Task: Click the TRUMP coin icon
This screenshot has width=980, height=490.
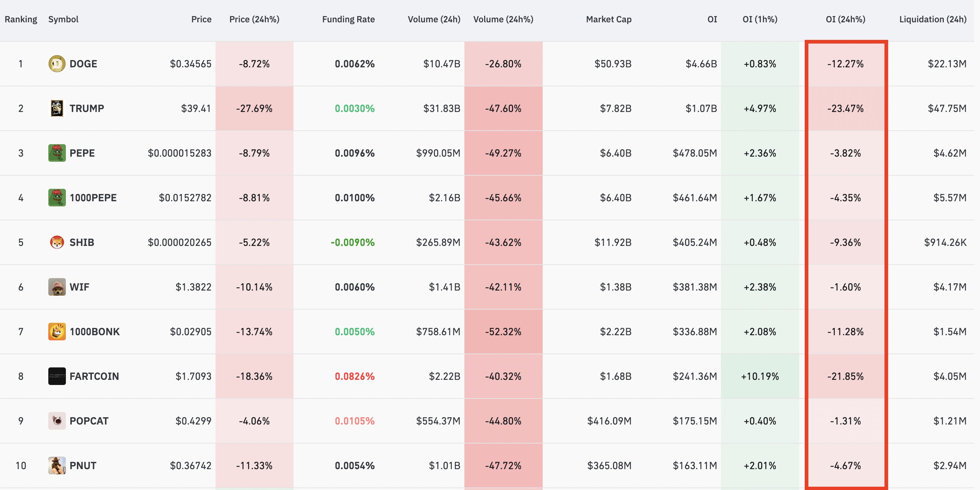Action: coord(57,108)
